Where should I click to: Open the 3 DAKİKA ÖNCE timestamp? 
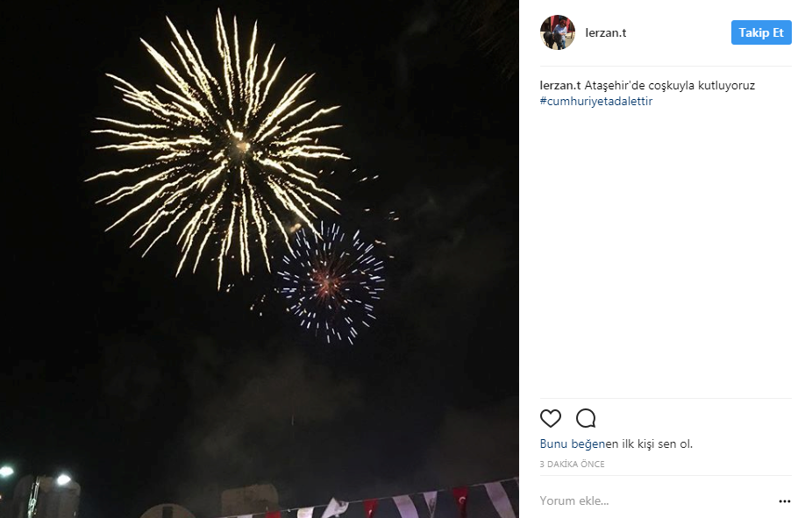tap(573, 465)
